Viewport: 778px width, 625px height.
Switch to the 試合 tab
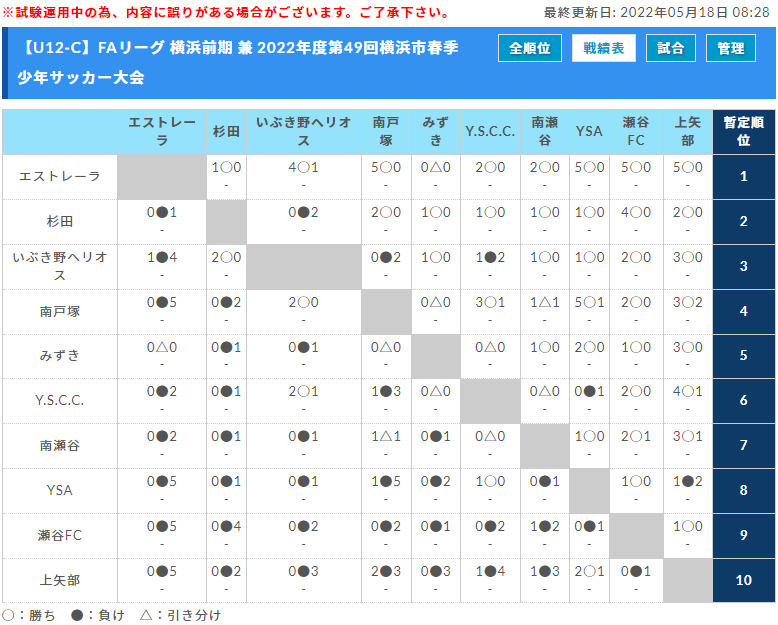tap(670, 48)
